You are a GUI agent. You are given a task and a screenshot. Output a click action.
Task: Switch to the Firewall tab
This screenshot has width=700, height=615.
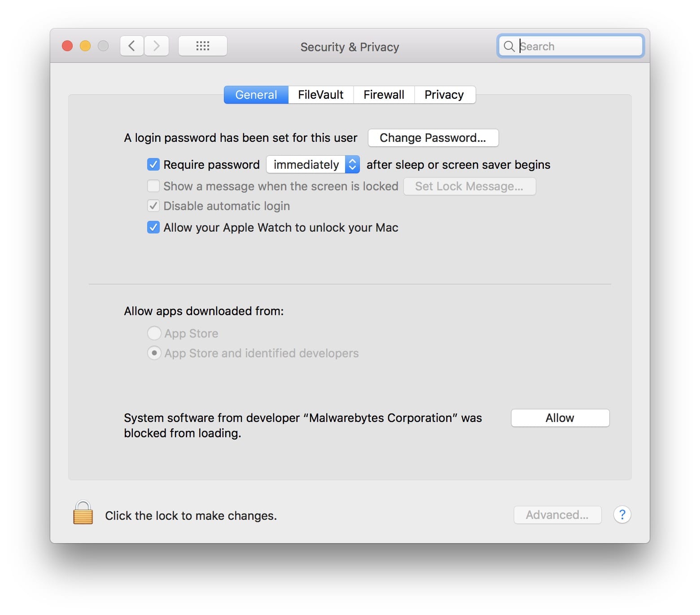click(x=384, y=95)
